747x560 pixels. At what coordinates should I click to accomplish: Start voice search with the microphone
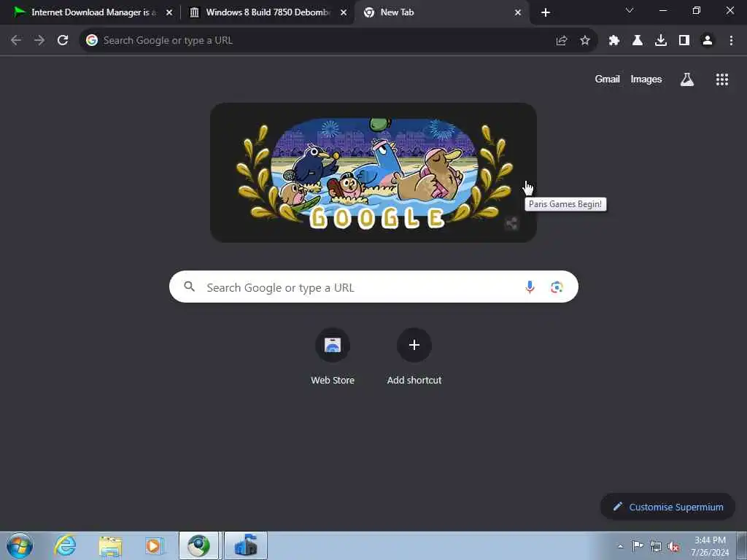(530, 287)
